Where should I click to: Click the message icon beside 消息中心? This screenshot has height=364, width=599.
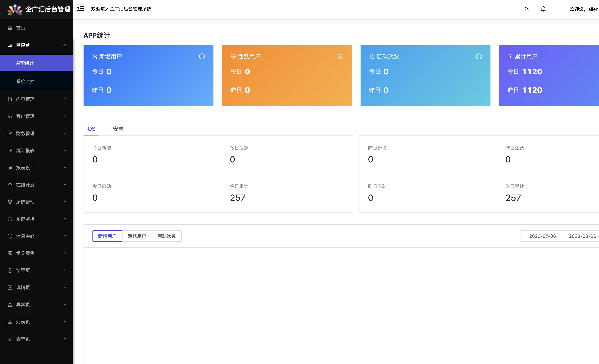[10, 236]
